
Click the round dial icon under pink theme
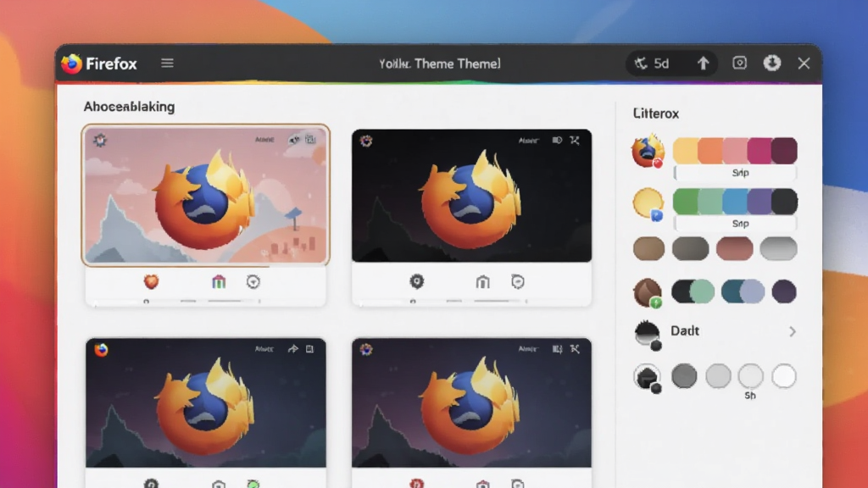[253, 281]
